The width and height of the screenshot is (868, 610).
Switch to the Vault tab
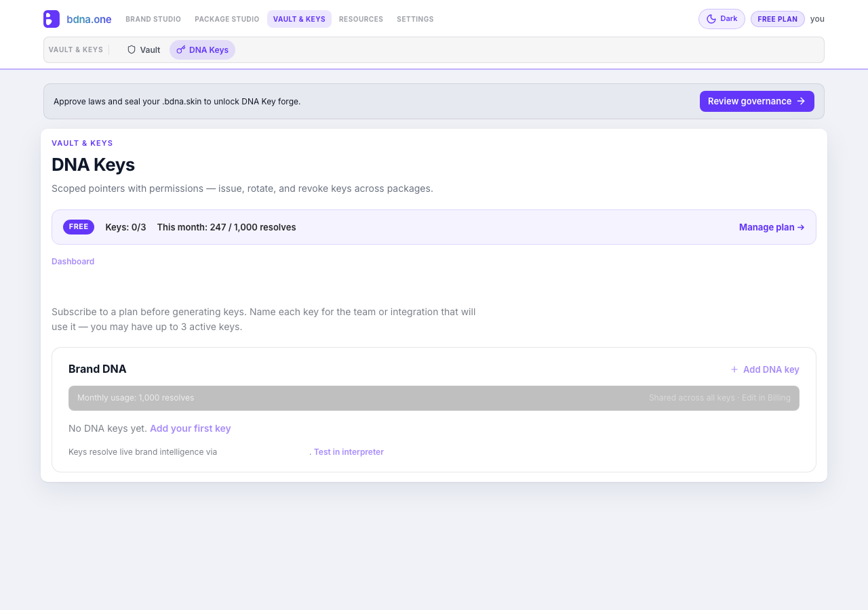144,49
